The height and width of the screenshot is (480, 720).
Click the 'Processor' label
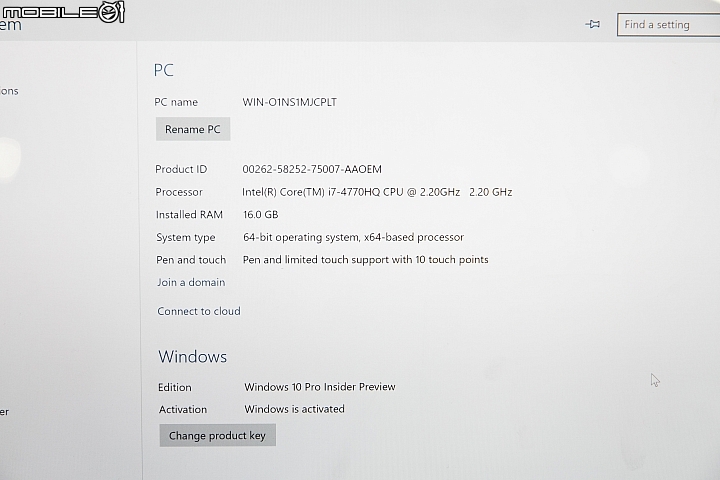[x=179, y=192]
